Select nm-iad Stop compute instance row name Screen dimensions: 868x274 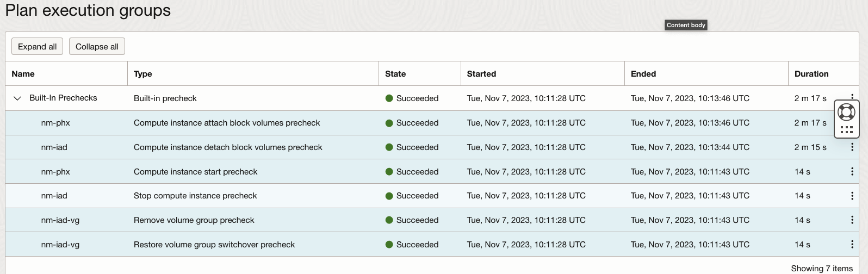pos(54,196)
